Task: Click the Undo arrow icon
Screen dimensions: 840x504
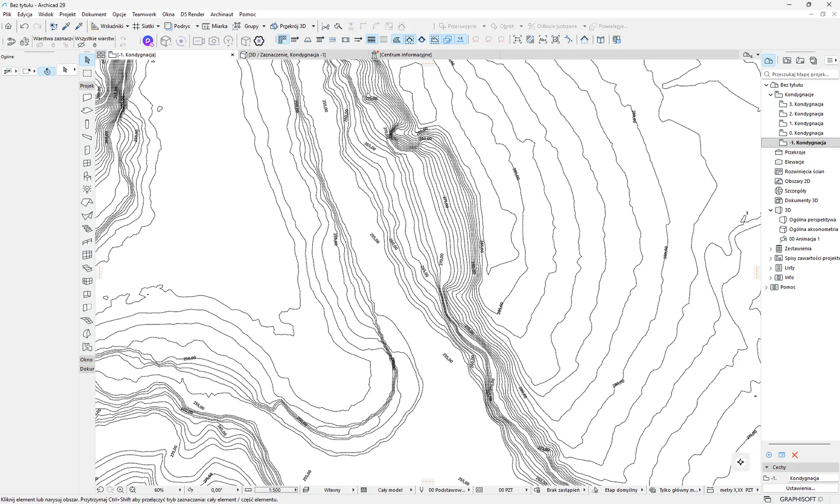Action: pos(24,26)
